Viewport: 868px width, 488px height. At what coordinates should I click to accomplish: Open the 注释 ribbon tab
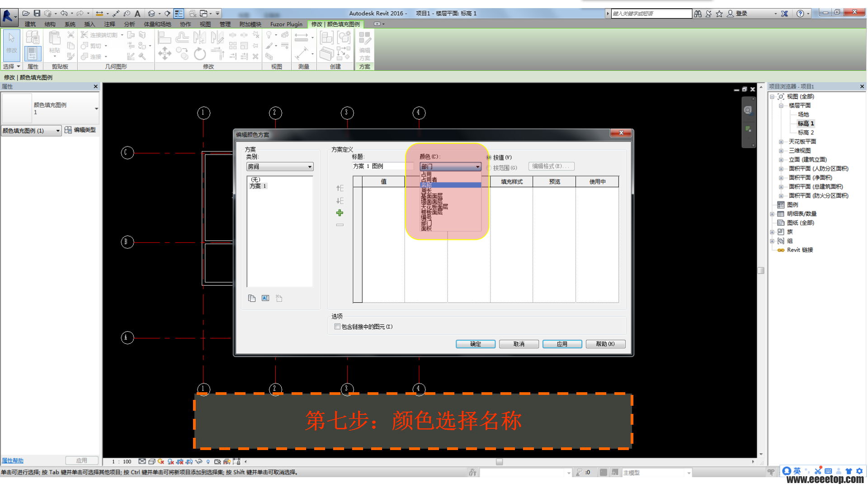coord(109,24)
